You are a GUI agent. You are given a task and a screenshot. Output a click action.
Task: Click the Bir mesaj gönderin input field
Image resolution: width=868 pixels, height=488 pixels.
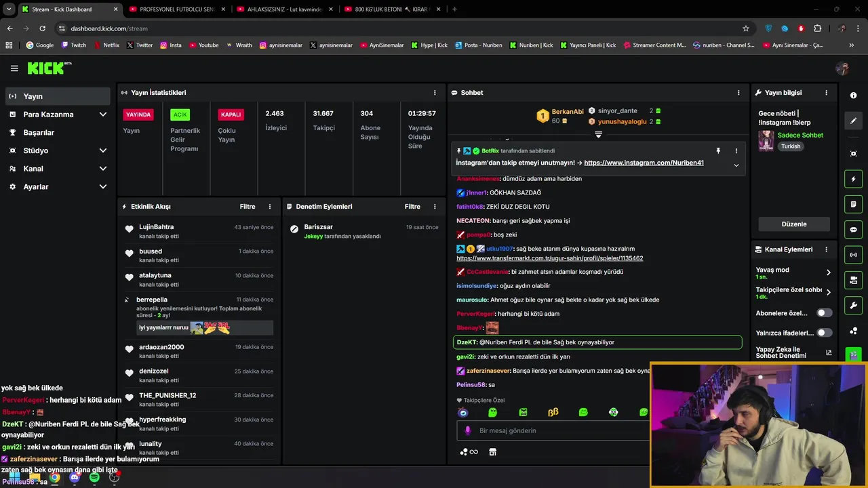(555, 431)
